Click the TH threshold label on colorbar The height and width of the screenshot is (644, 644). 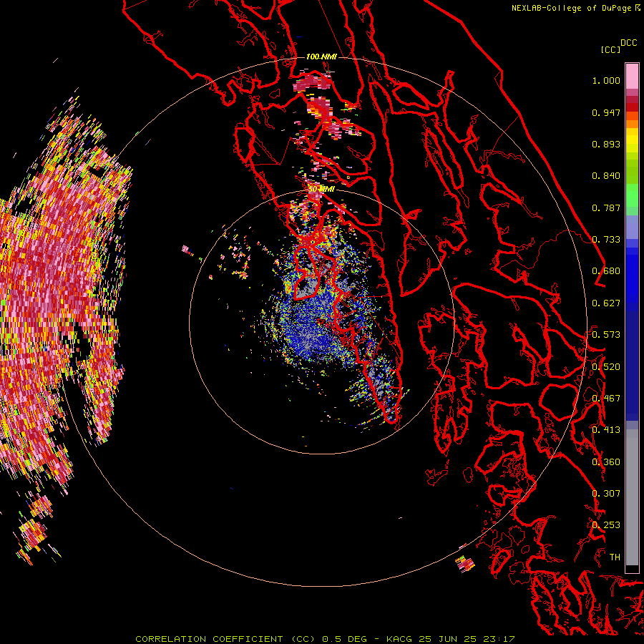(x=615, y=557)
